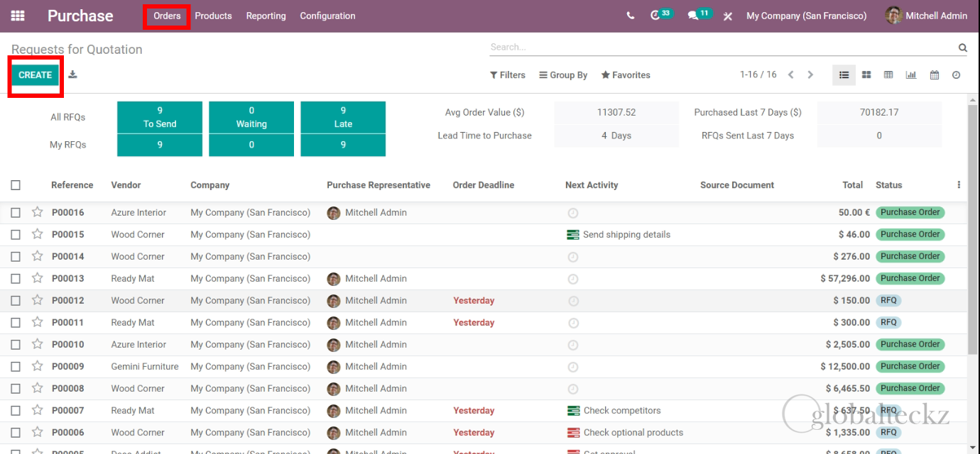Click the debug tools wrench icon
The width and height of the screenshot is (980, 454).
point(728,16)
